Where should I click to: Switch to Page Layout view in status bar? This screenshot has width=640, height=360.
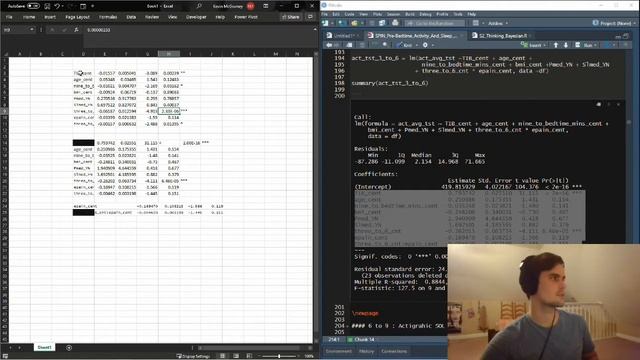(236, 356)
